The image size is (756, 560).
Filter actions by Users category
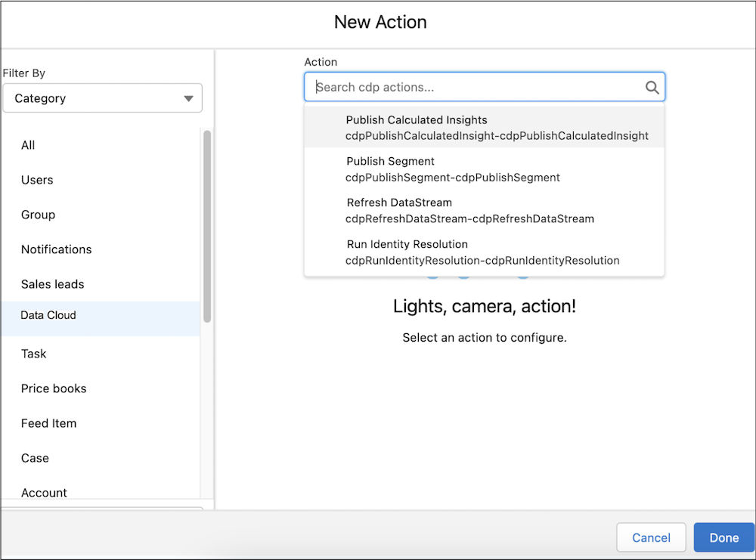click(101, 180)
